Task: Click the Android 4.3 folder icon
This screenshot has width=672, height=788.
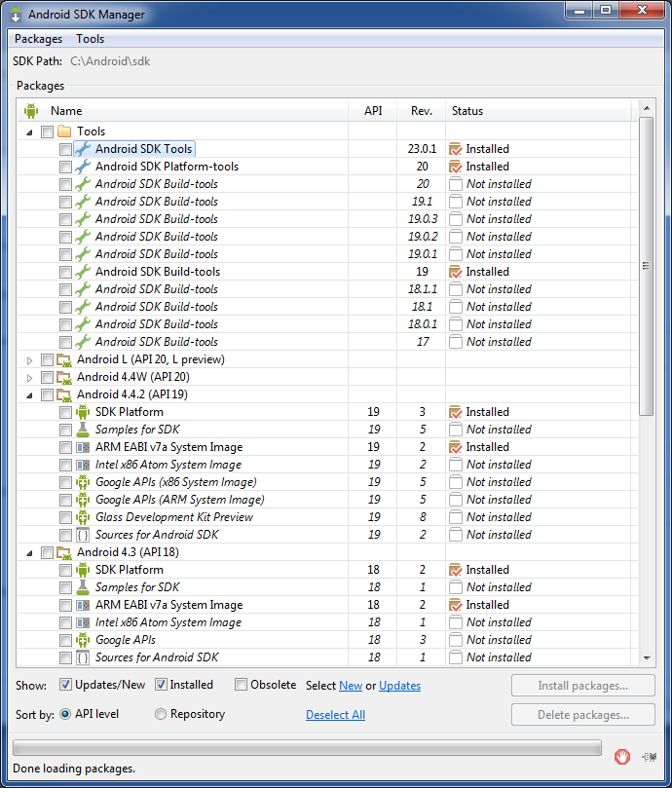Action: pos(64,553)
